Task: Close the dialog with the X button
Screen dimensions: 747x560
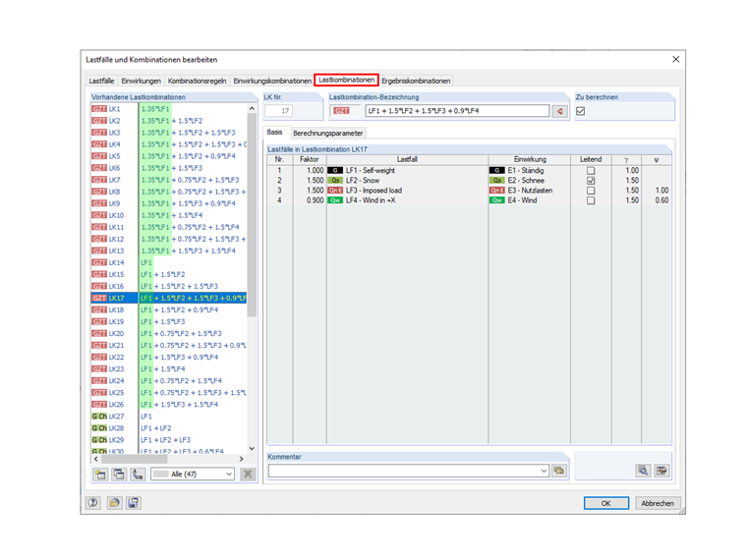Action: click(675, 59)
